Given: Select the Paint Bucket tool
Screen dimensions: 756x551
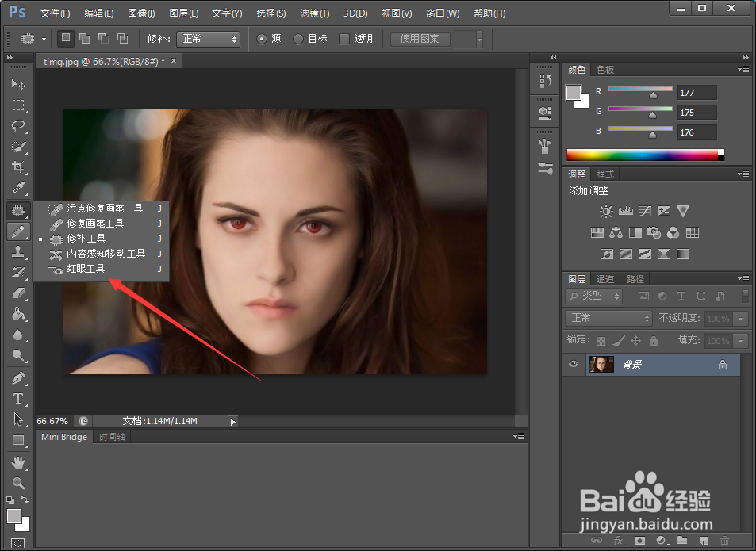Looking at the screenshot, I should tap(18, 314).
